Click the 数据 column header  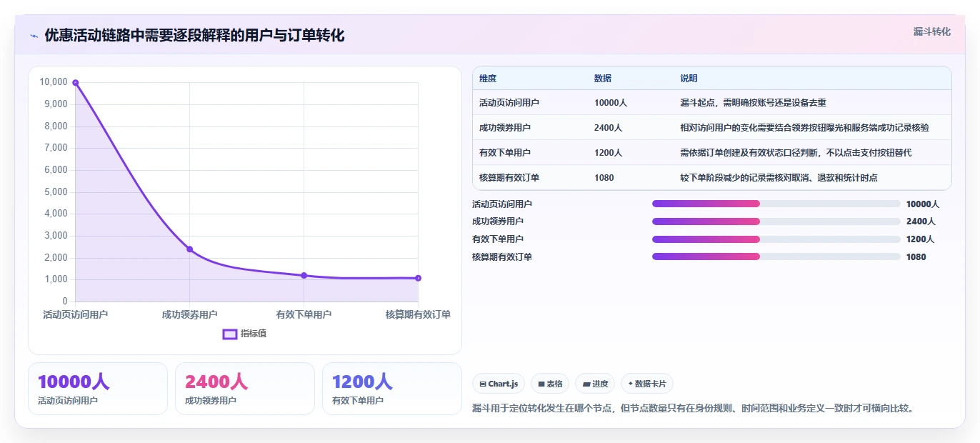[x=630, y=79]
